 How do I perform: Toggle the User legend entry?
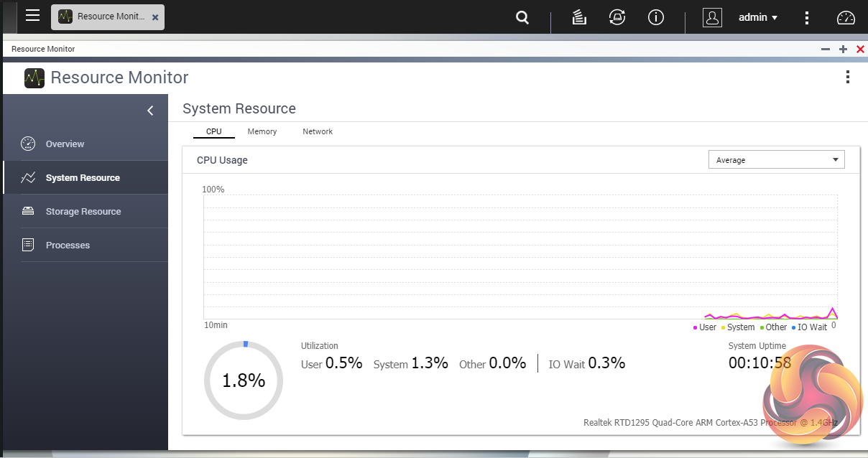click(x=705, y=327)
